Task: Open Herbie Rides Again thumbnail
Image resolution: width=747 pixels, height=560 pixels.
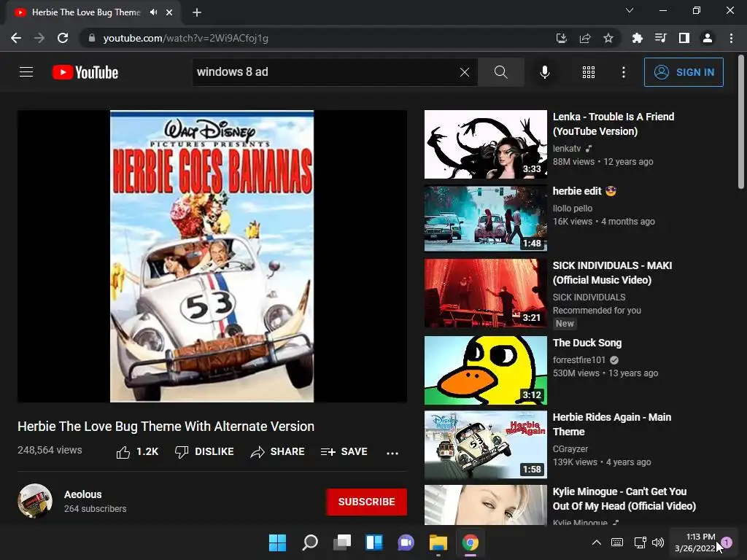Action: (485, 445)
